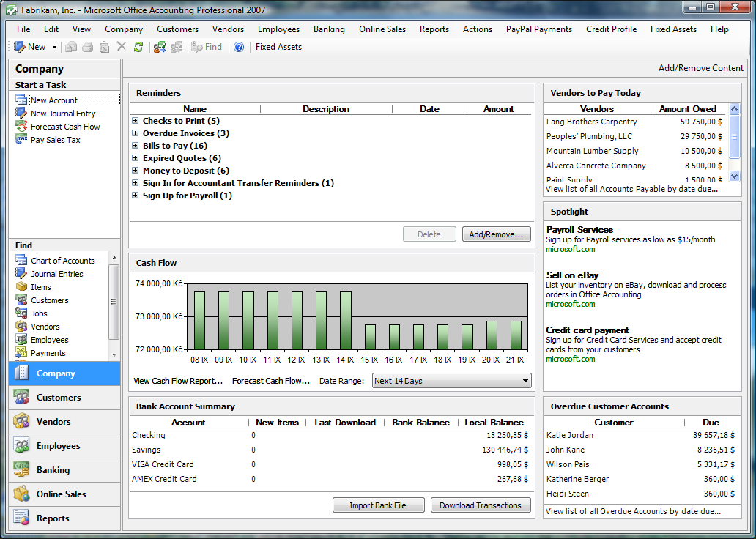Open the New button dropdown arrow
This screenshot has width=756, height=539.
coord(54,48)
